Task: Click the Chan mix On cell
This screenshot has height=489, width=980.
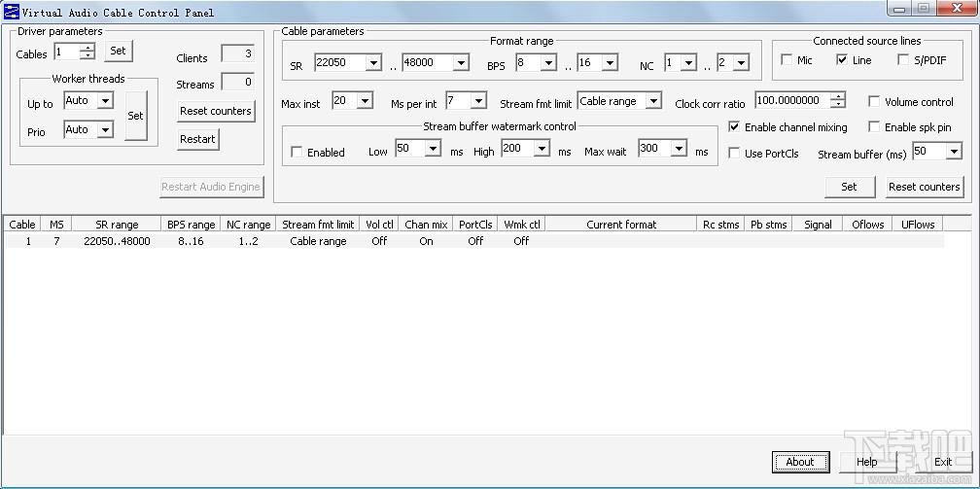Action: tap(426, 241)
